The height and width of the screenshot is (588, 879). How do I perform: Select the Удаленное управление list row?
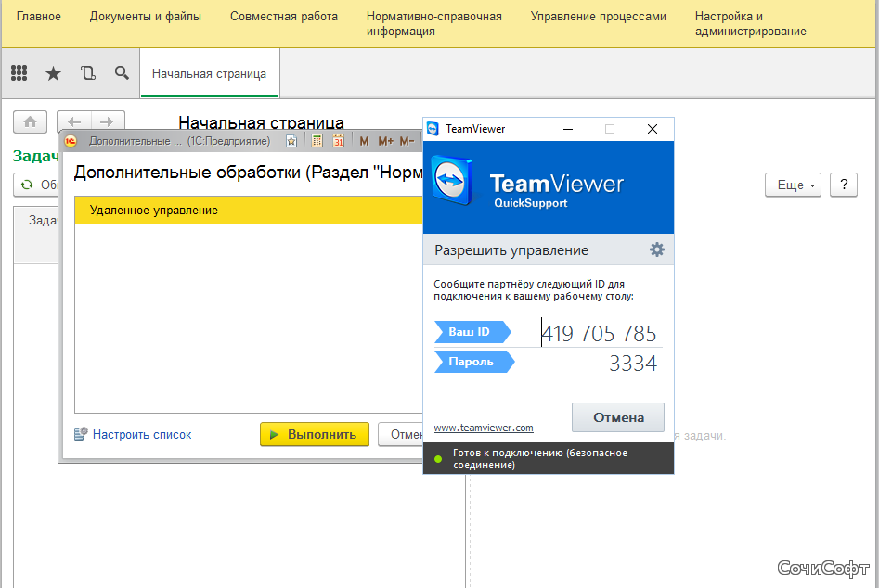coord(249,210)
